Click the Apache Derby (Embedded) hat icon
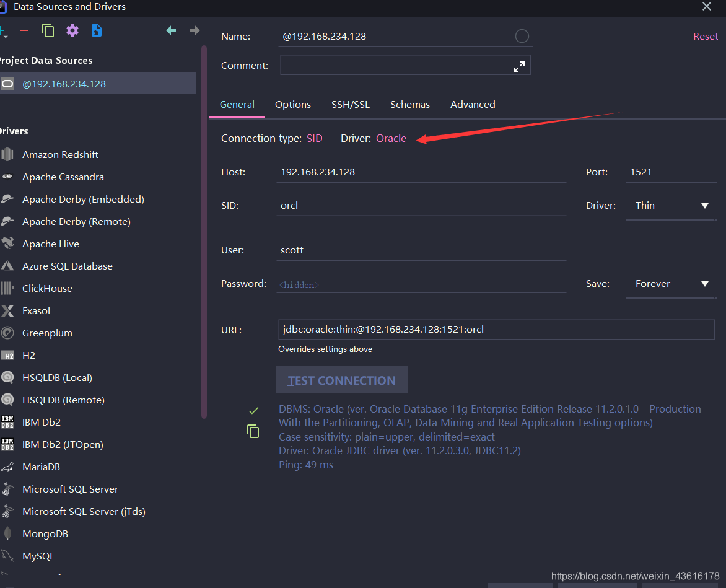726x588 pixels. (7, 199)
